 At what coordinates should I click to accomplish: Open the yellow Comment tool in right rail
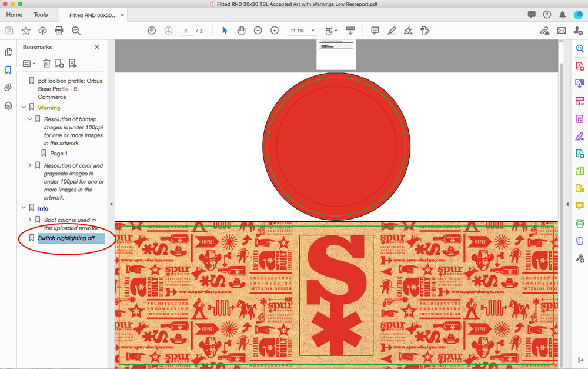pos(580,206)
